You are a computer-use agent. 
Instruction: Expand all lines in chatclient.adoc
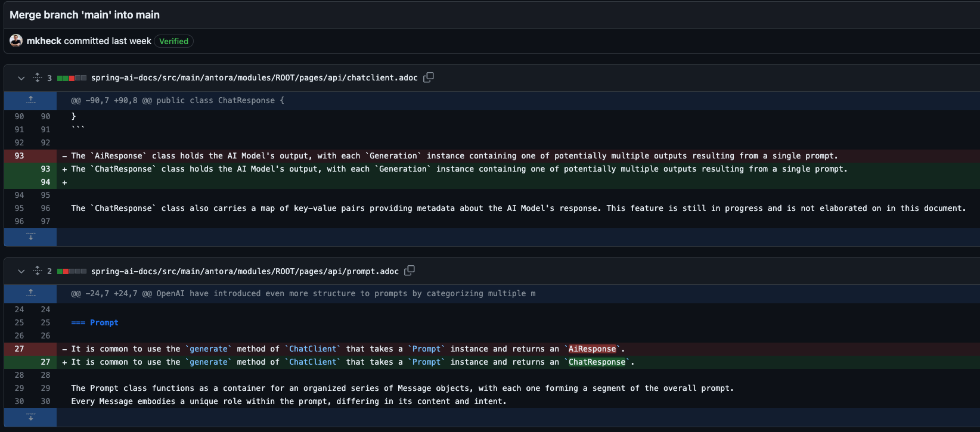tap(38, 77)
